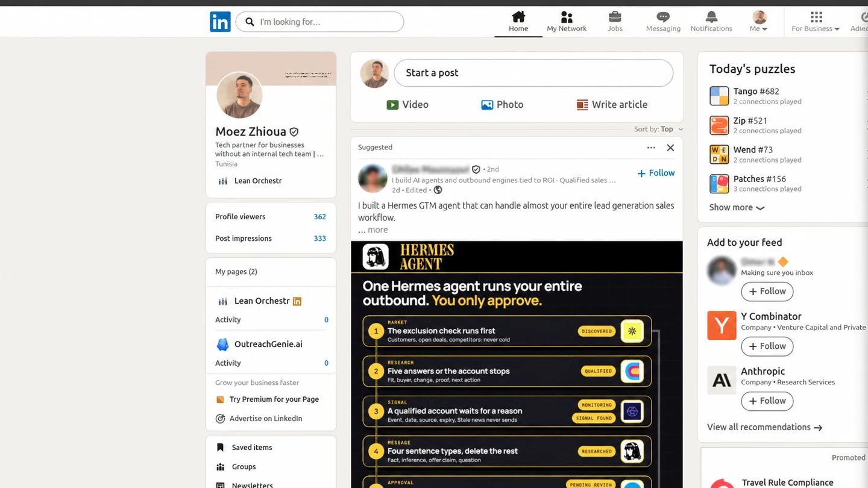Click the Start a post box
This screenshot has height=488, width=868.
point(533,73)
